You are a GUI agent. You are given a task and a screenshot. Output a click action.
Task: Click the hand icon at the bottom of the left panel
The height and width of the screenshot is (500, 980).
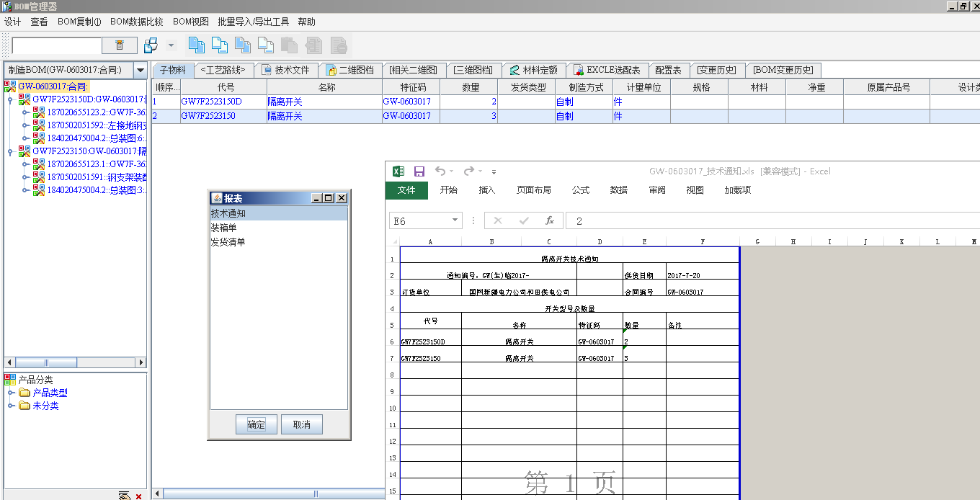(125, 496)
